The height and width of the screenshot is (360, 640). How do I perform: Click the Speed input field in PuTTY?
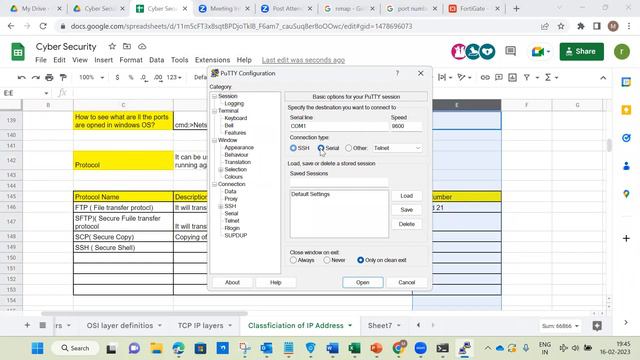406,126
